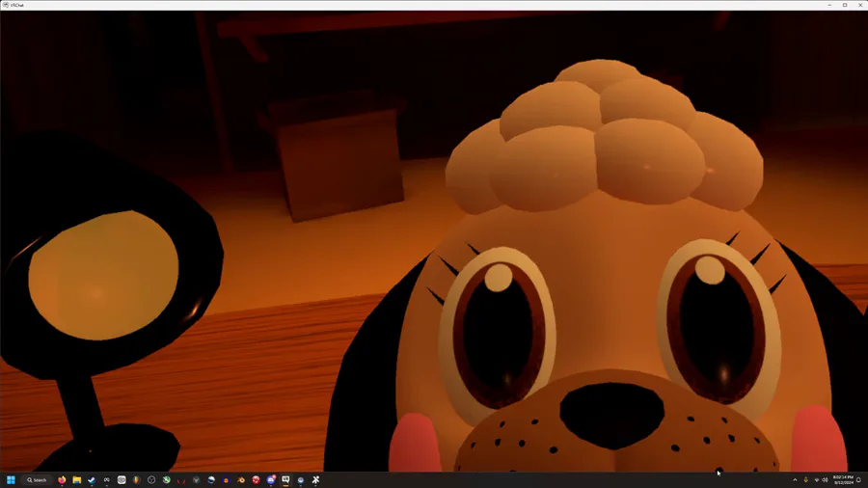Open Steam from the taskbar

(92, 479)
